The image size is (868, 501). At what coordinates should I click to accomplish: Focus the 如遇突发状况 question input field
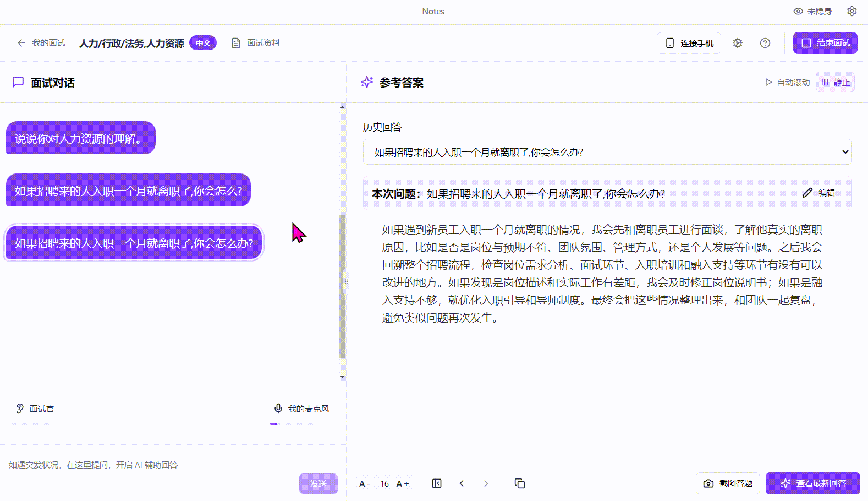[150, 465]
